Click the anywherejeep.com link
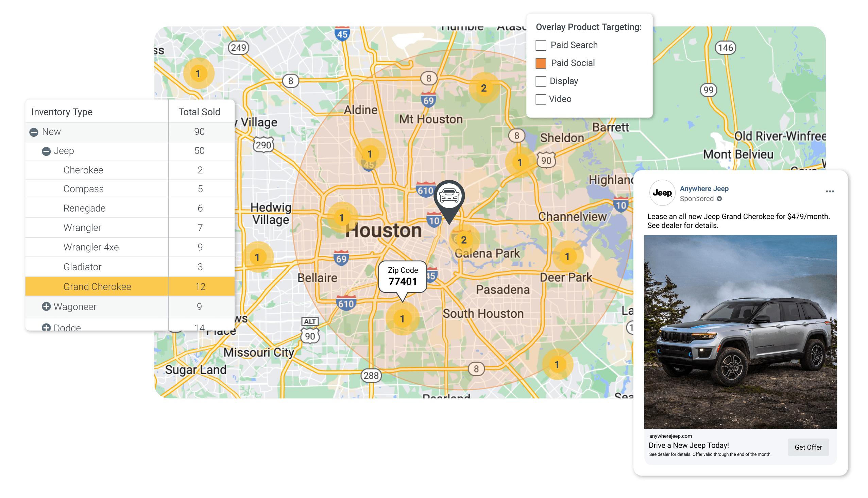This screenshot has height=498, width=868. (670, 436)
